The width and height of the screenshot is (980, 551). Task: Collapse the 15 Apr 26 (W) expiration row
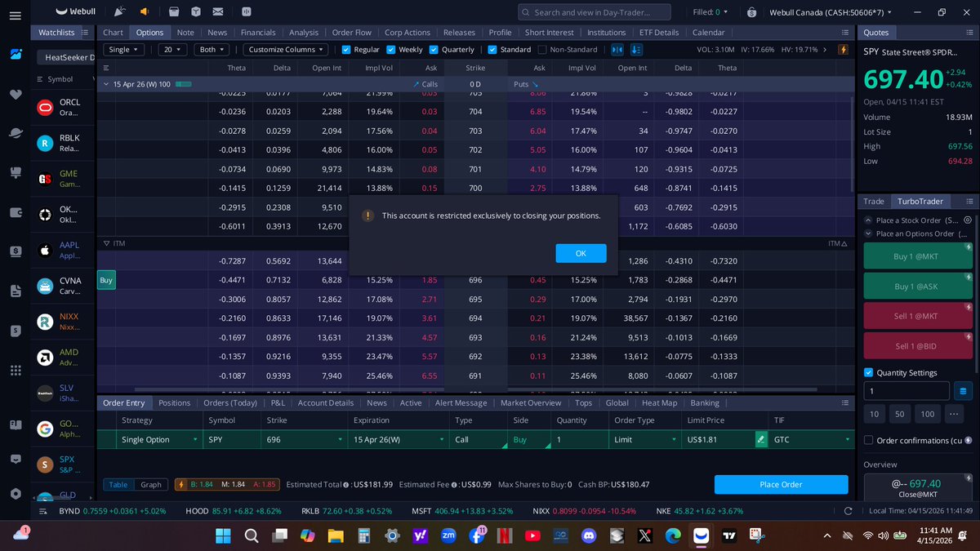coord(106,84)
